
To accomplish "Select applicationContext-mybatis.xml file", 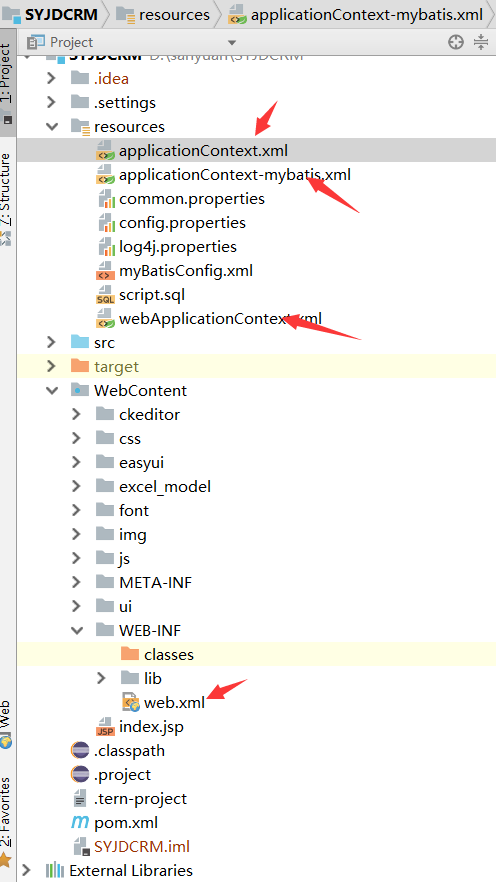I will [x=235, y=175].
